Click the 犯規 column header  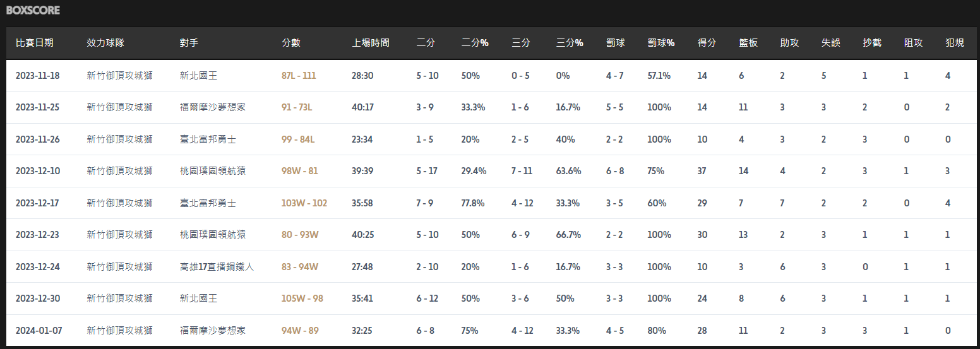coord(954,43)
